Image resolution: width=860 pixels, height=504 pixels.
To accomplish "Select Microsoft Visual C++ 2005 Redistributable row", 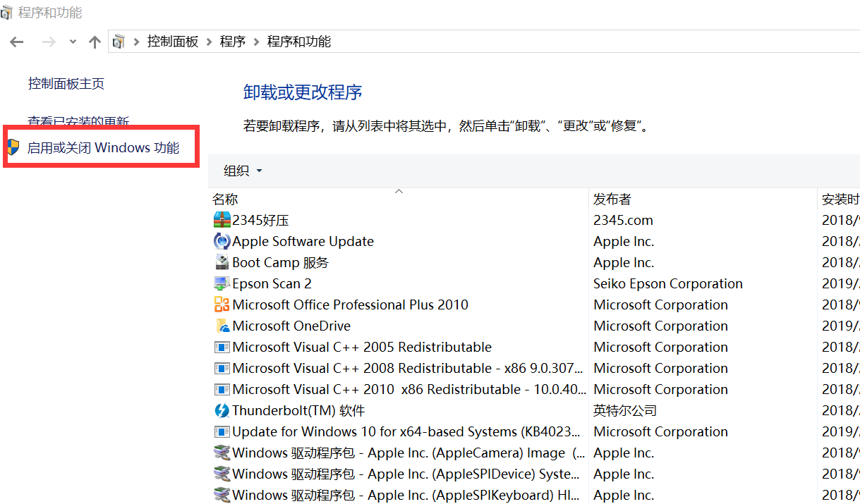I will pos(362,347).
